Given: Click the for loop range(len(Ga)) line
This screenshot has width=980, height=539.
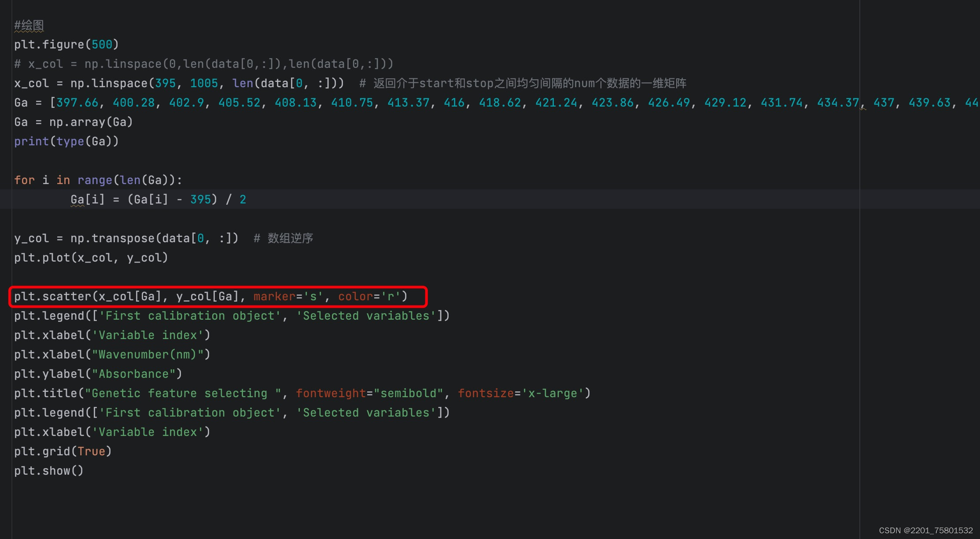Looking at the screenshot, I should [x=98, y=180].
